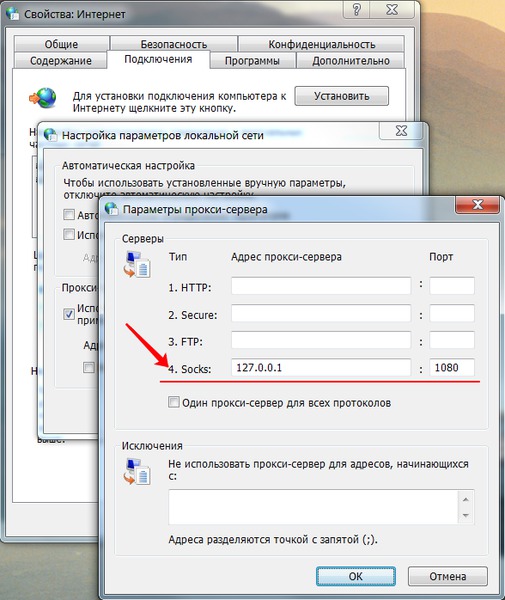Open the Программы tab
Viewport: 505px width, 600px height.
click(252, 60)
